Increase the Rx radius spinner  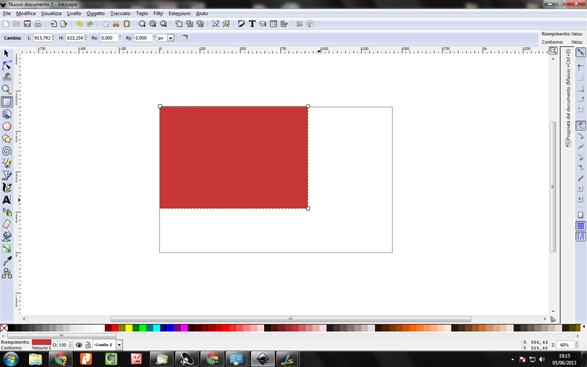coord(120,36)
